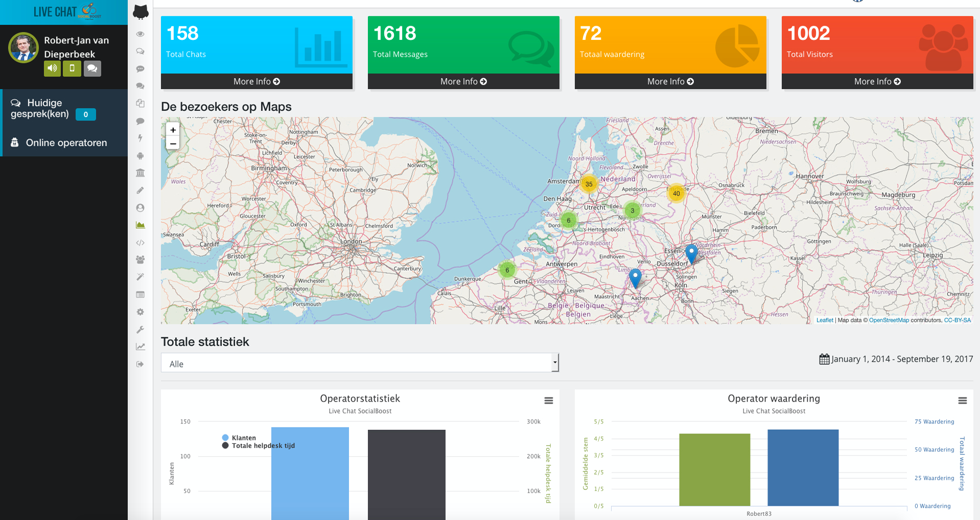980x520 pixels.
Task: Click the cluster marker 6 near Dordrecht
Action: click(x=569, y=221)
